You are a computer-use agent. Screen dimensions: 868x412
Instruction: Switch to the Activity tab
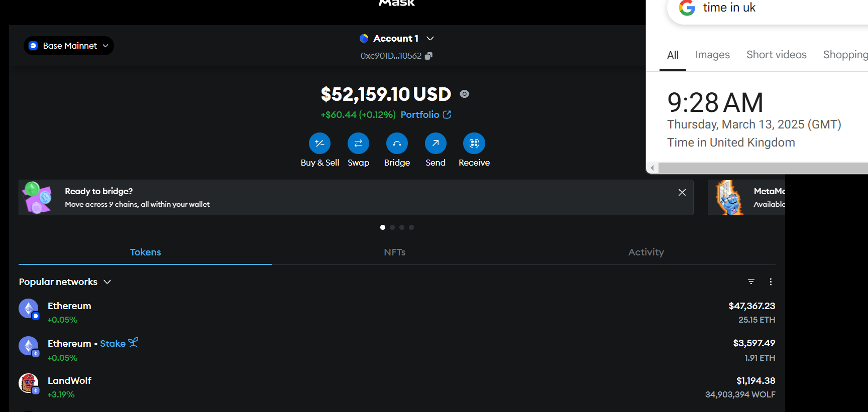(646, 252)
